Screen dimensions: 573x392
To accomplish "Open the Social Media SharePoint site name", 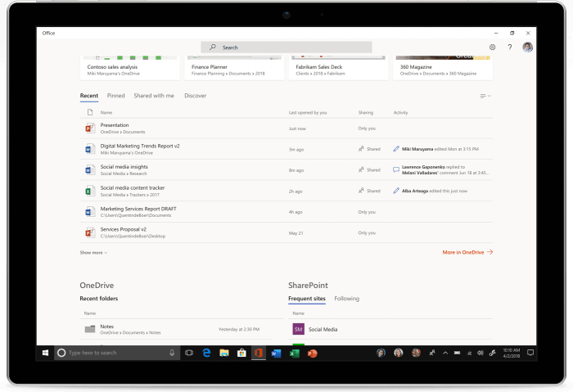I will point(323,329).
